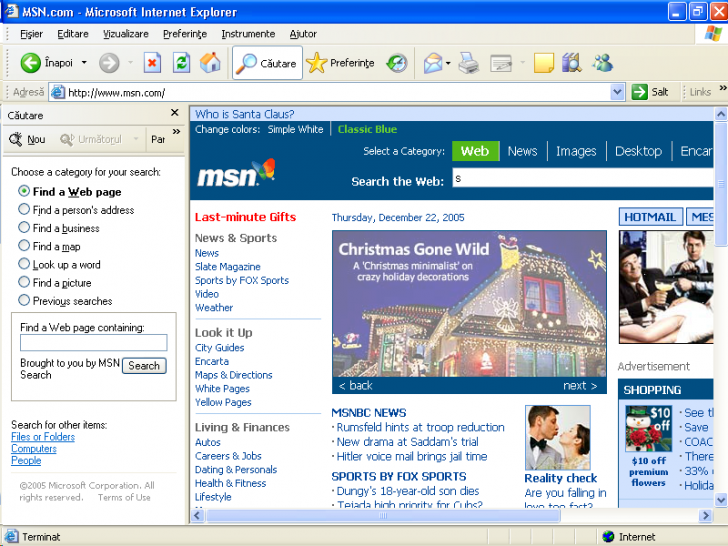Screen dimensions: 728x546
Task: Toggle the Căutare search toolbar button
Action: point(267,63)
